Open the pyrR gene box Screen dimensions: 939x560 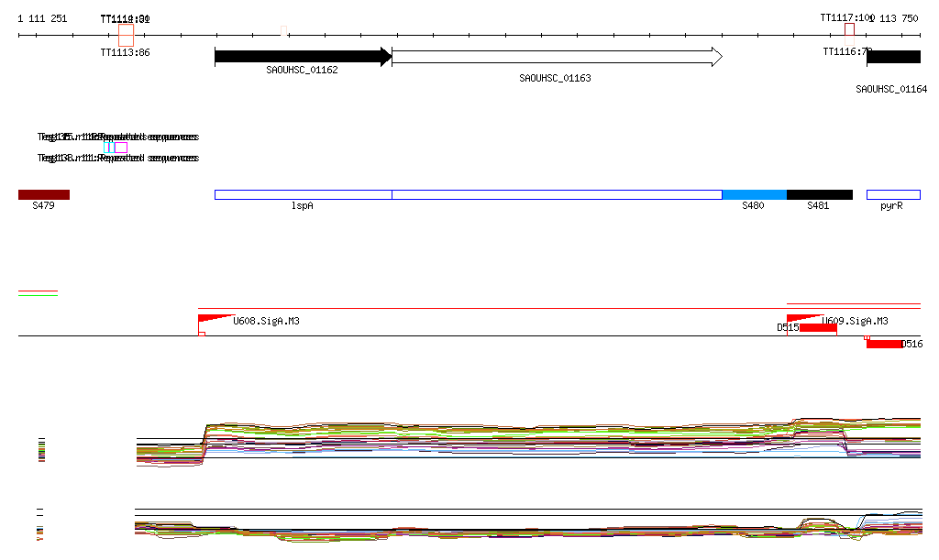tap(893, 194)
